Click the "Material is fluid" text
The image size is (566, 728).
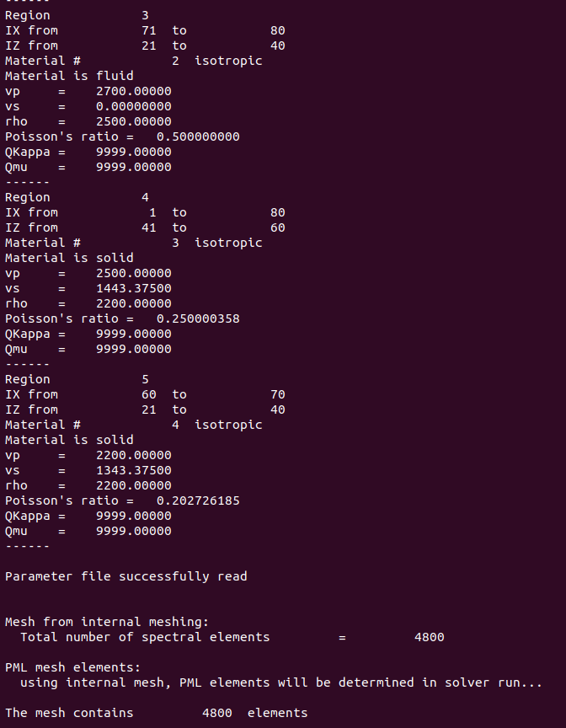click(x=69, y=76)
